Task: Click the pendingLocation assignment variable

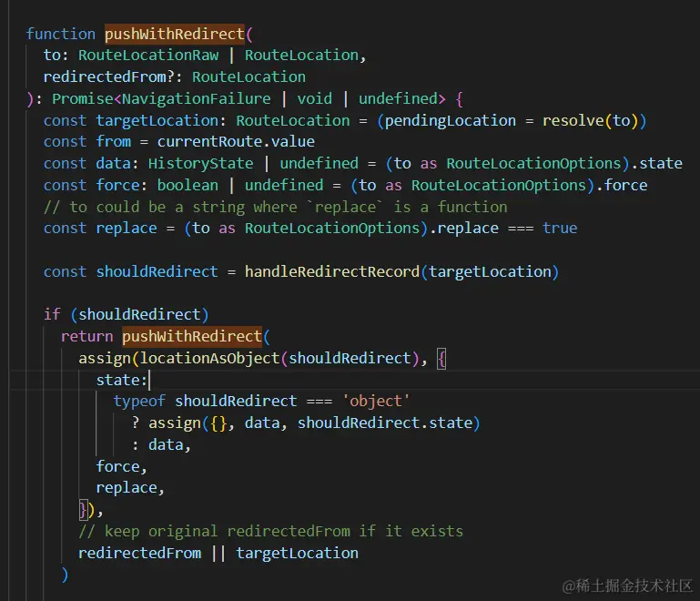Action: coord(450,120)
